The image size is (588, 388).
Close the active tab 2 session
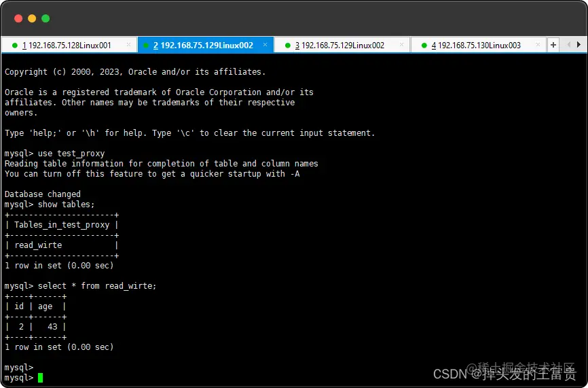(x=265, y=45)
